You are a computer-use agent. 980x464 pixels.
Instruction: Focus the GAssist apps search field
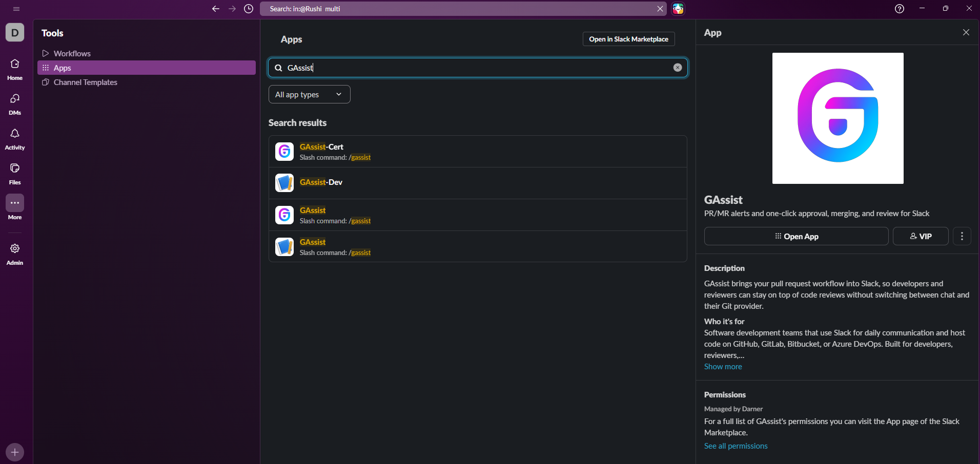(478, 68)
